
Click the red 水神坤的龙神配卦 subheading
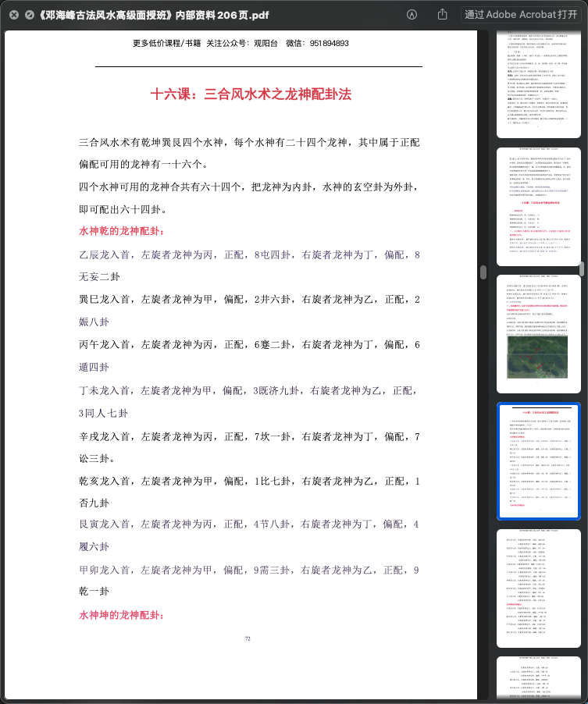pyautogui.click(x=122, y=615)
